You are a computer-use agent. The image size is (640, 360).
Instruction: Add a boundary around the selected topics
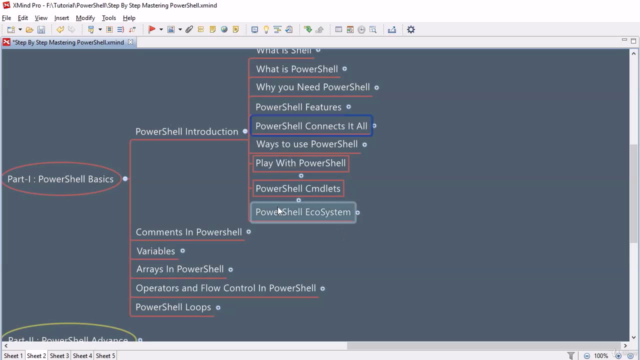[109, 30]
